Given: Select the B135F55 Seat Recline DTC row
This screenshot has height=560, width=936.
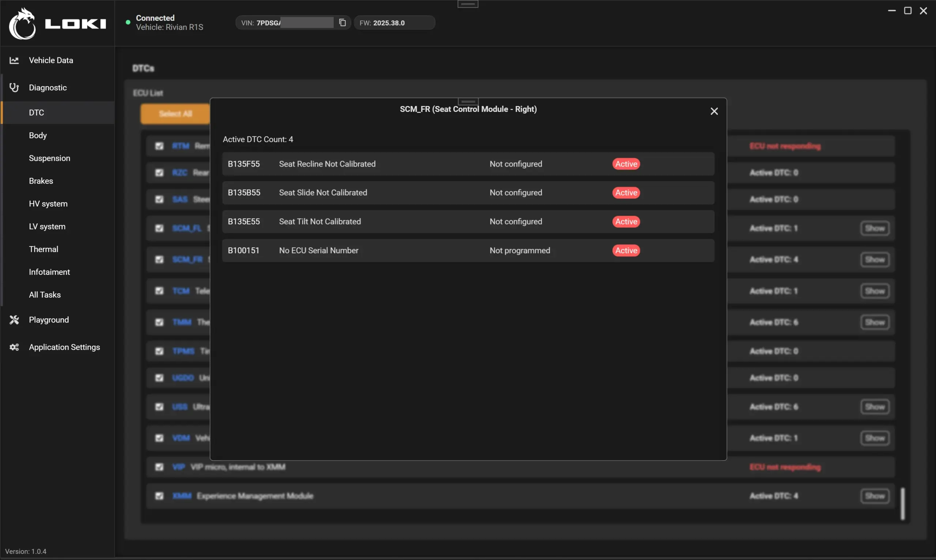Looking at the screenshot, I should pyautogui.click(x=468, y=164).
